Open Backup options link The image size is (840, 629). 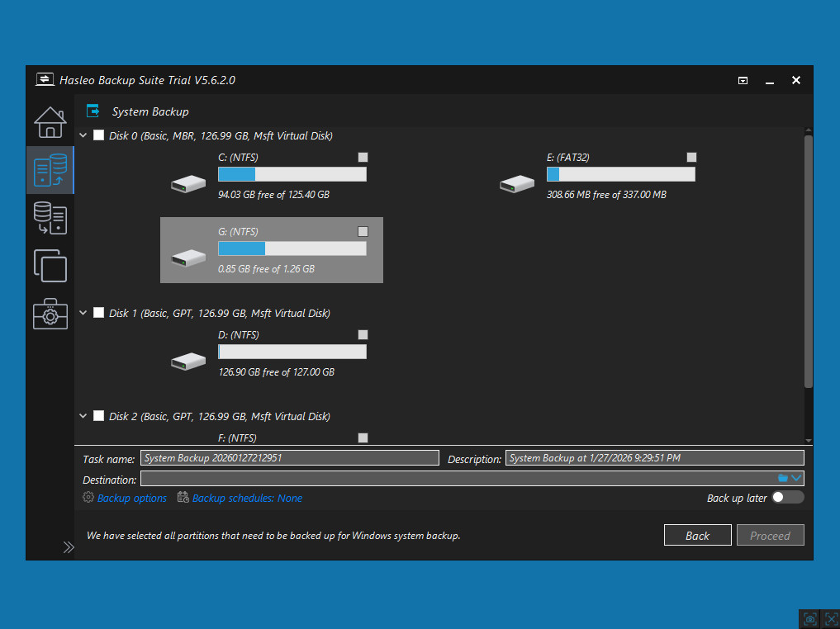pyautogui.click(x=131, y=498)
